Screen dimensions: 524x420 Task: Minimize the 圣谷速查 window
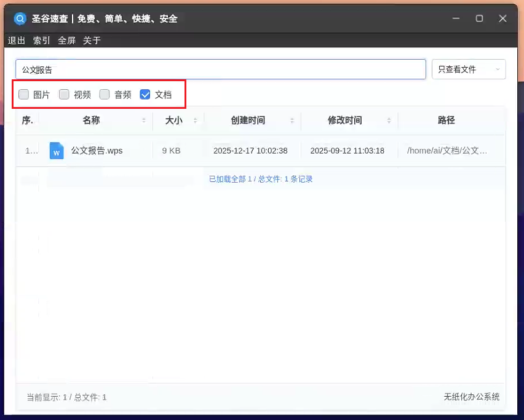pos(456,18)
